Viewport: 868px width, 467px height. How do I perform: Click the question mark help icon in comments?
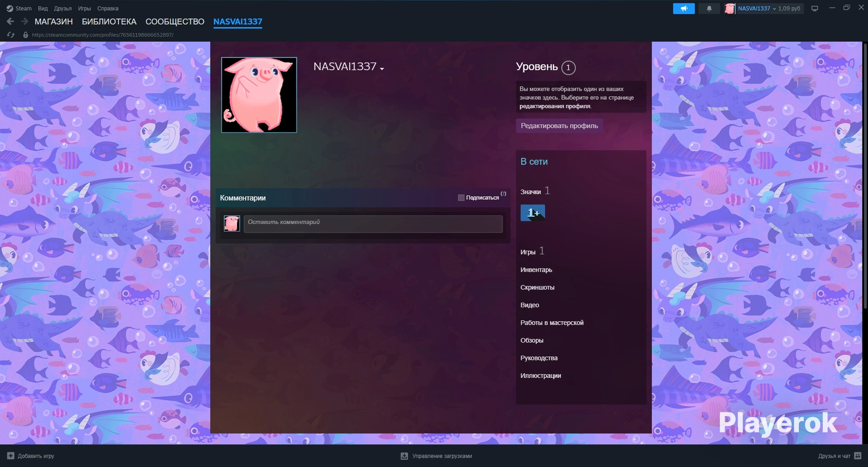pos(503,193)
